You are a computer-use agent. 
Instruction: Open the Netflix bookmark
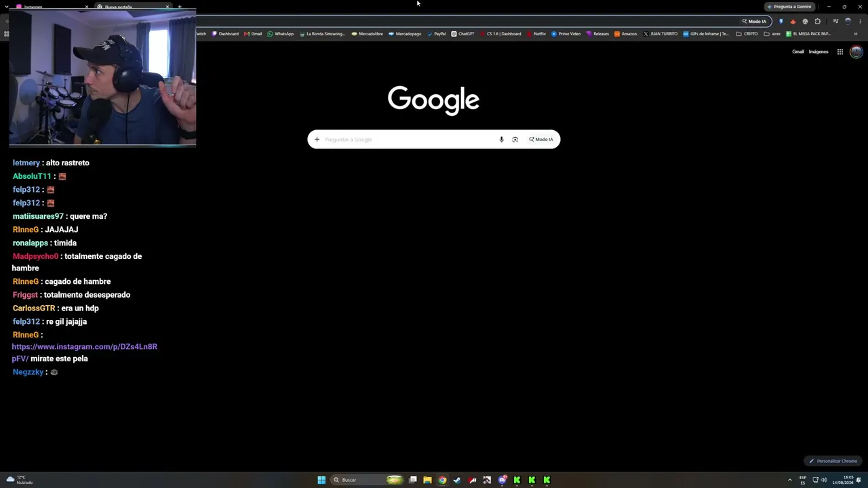point(536,34)
